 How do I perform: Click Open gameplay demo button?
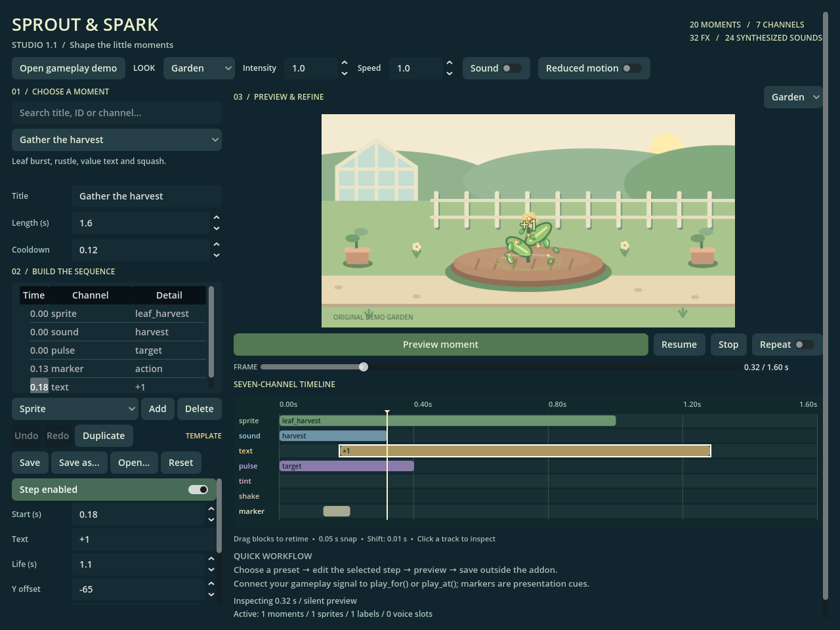pos(68,68)
